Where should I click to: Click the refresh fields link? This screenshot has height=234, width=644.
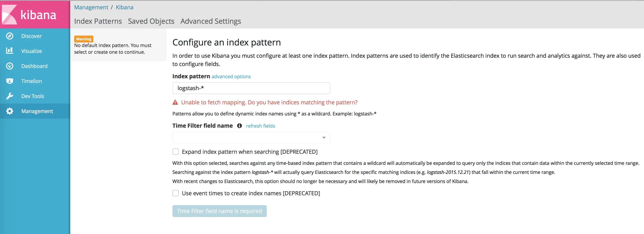(260, 126)
